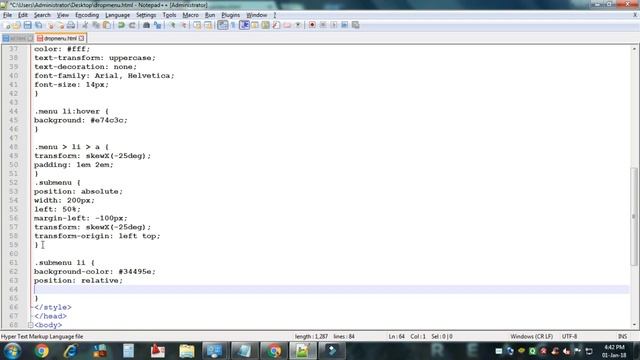The width and height of the screenshot is (640, 360).
Task: Open the Encoding menu
Action: coord(87,15)
